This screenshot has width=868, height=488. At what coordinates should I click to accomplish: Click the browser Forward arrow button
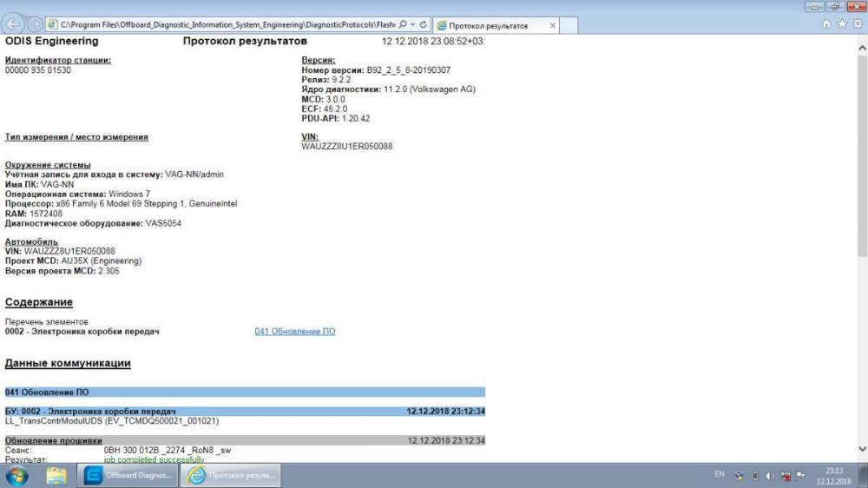tap(35, 25)
